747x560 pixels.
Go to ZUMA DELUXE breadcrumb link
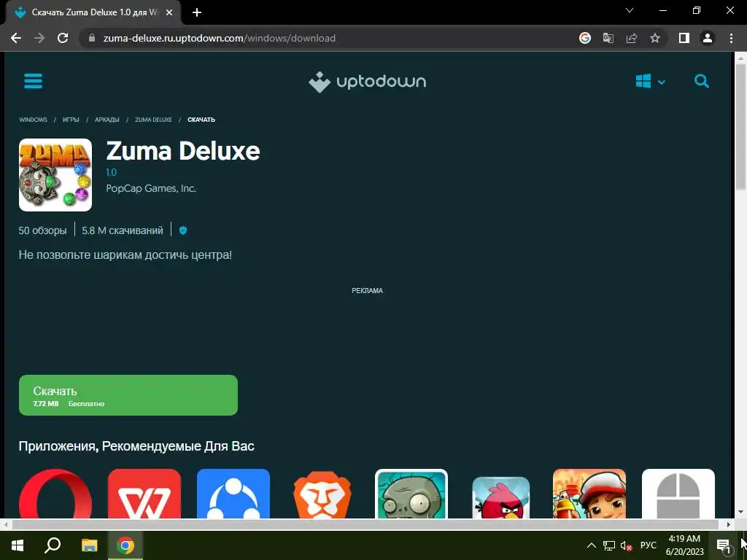pyautogui.click(x=153, y=120)
